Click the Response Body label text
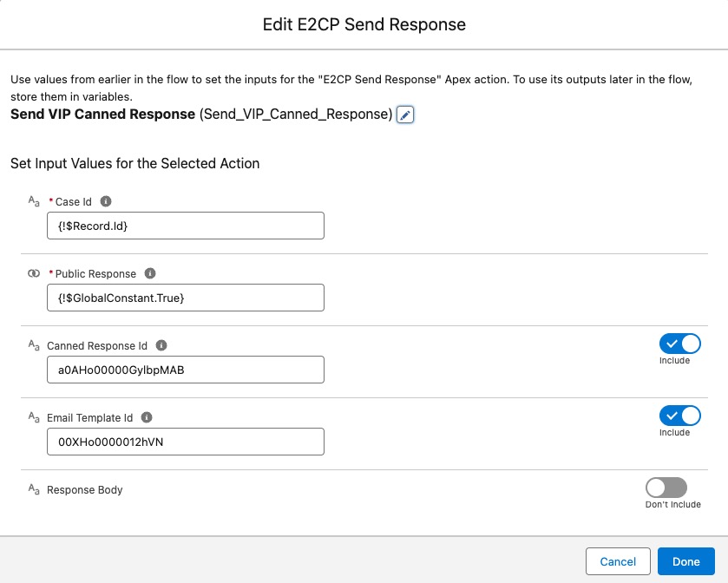The image size is (728, 583). (85, 489)
